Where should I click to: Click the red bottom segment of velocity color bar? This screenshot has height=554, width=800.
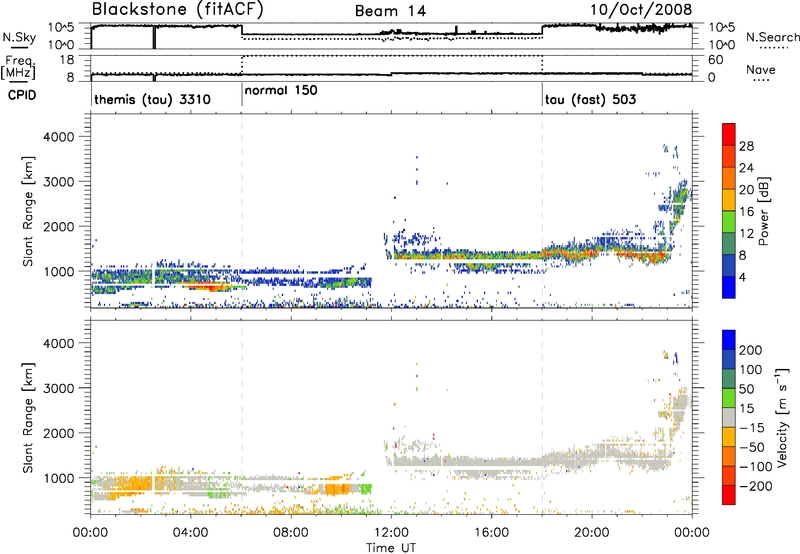tap(729, 495)
